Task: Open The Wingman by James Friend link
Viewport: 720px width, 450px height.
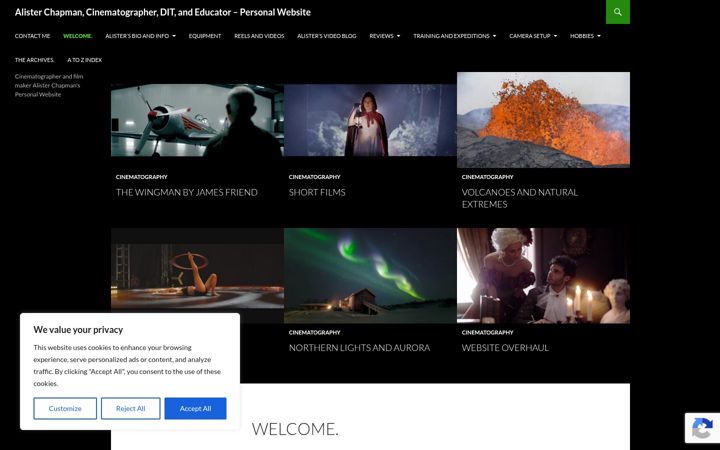Action: (x=186, y=192)
